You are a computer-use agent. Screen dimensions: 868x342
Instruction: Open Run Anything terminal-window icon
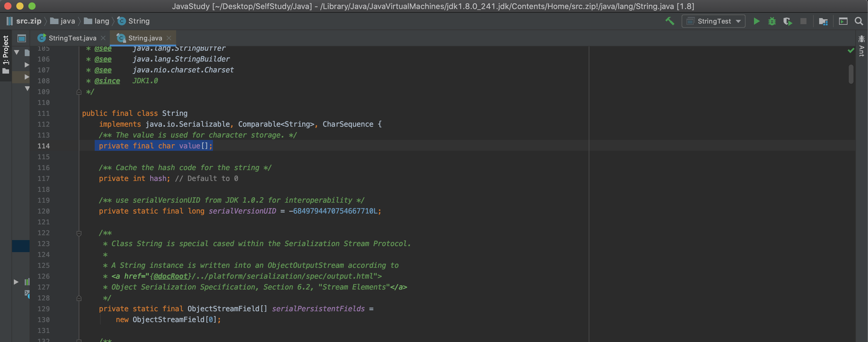coord(843,21)
